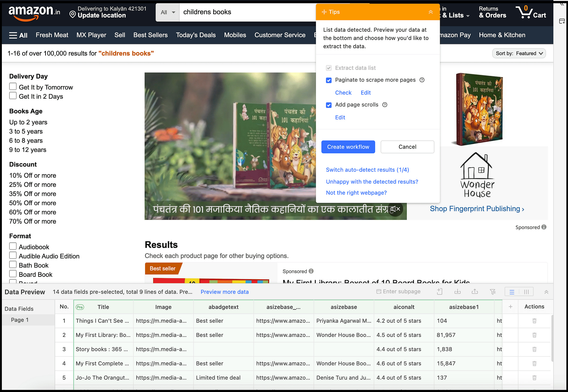The height and width of the screenshot is (392, 568).
Task: Click the help icon beside Add page scrolls
Action: tap(385, 105)
